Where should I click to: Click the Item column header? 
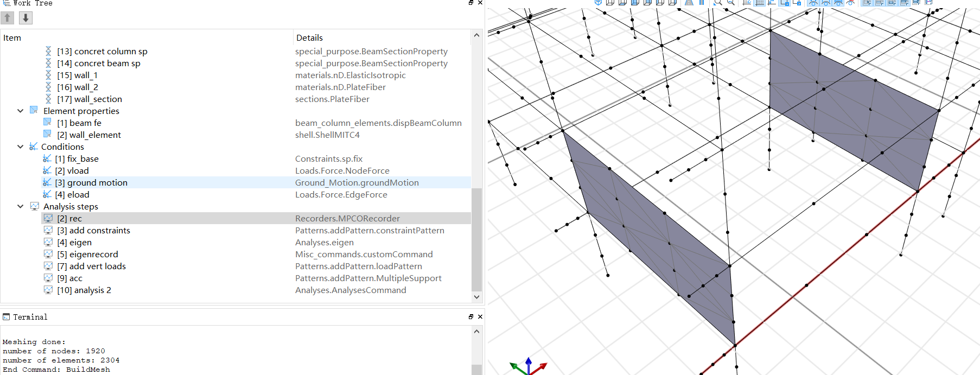coord(12,38)
